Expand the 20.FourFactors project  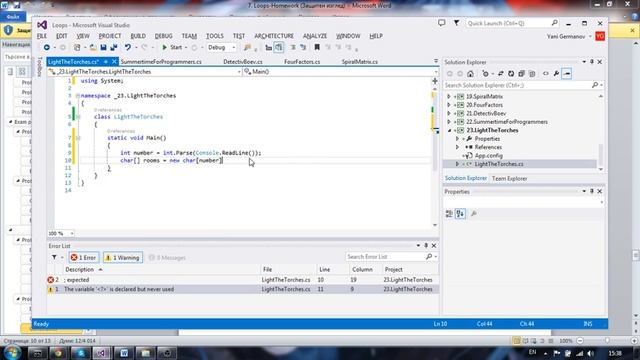[x=449, y=105]
